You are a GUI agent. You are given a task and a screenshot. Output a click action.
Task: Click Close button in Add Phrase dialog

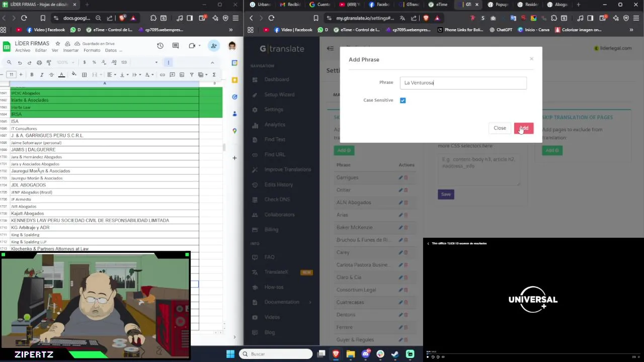pos(500,128)
